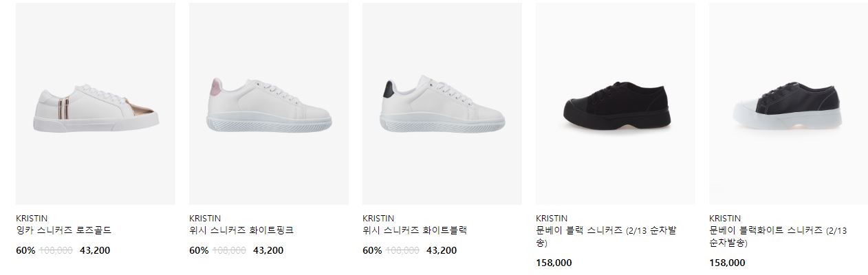Click 43,200 price of 화이트핑크 sneaker

tap(268, 250)
